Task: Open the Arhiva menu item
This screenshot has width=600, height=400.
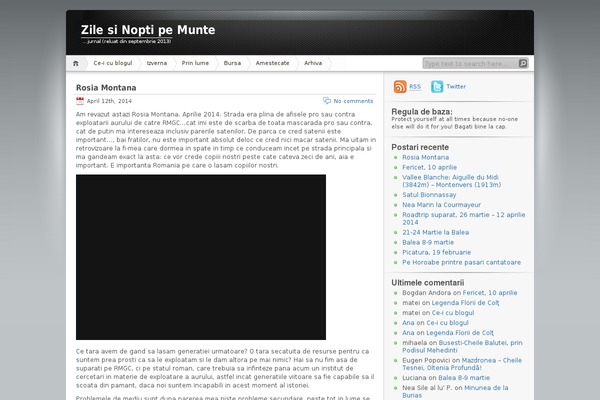Action: pyautogui.click(x=313, y=63)
